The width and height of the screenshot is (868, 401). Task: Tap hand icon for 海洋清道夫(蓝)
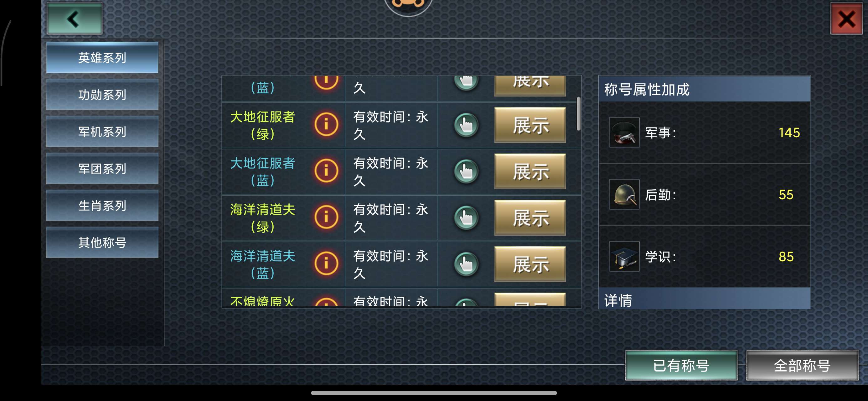[x=466, y=264]
